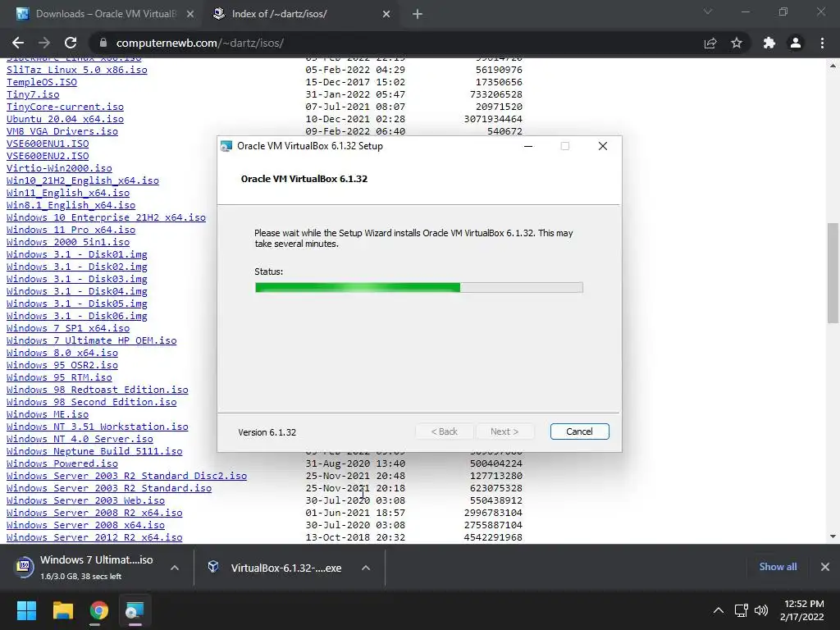Viewport: 840px width, 630px height.
Task: Open the Chrome profile avatar
Action: click(x=796, y=43)
